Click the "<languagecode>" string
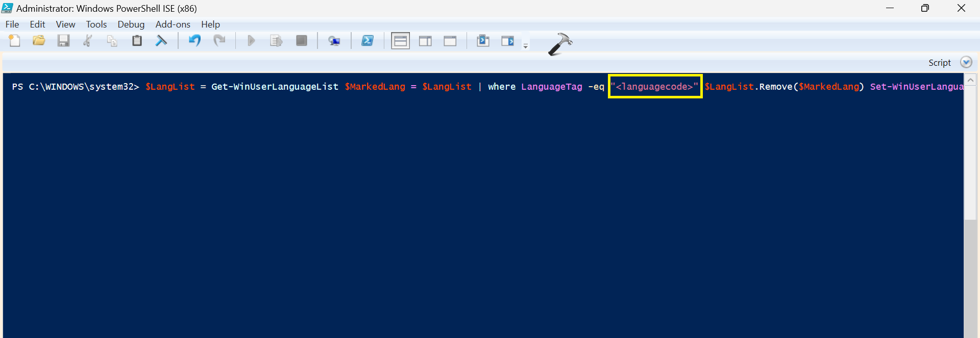 (654, 87)
